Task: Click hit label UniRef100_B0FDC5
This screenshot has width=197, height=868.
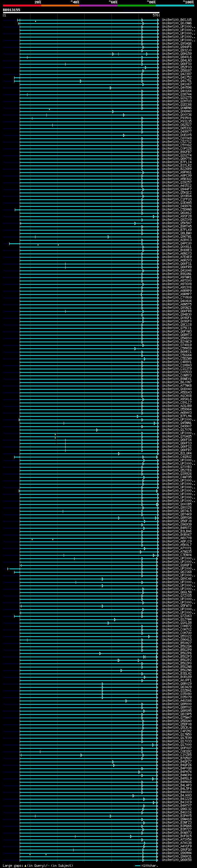Action: 177,836
